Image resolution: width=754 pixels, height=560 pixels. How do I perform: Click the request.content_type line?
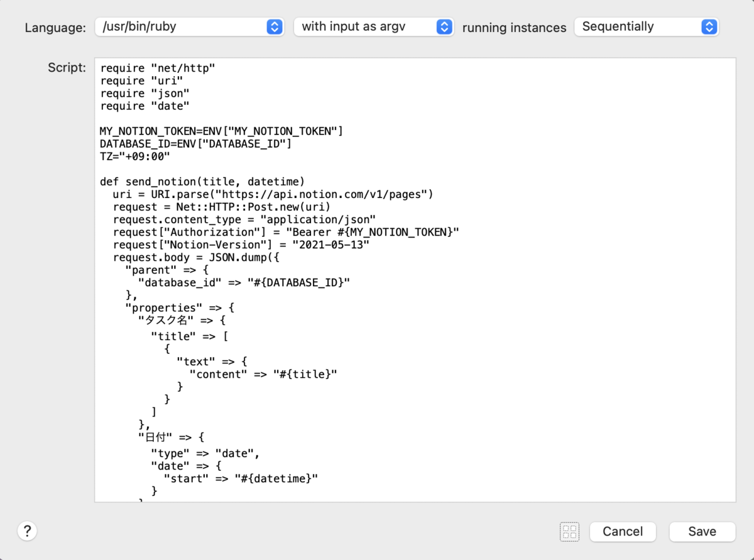[x=244, y=219]
